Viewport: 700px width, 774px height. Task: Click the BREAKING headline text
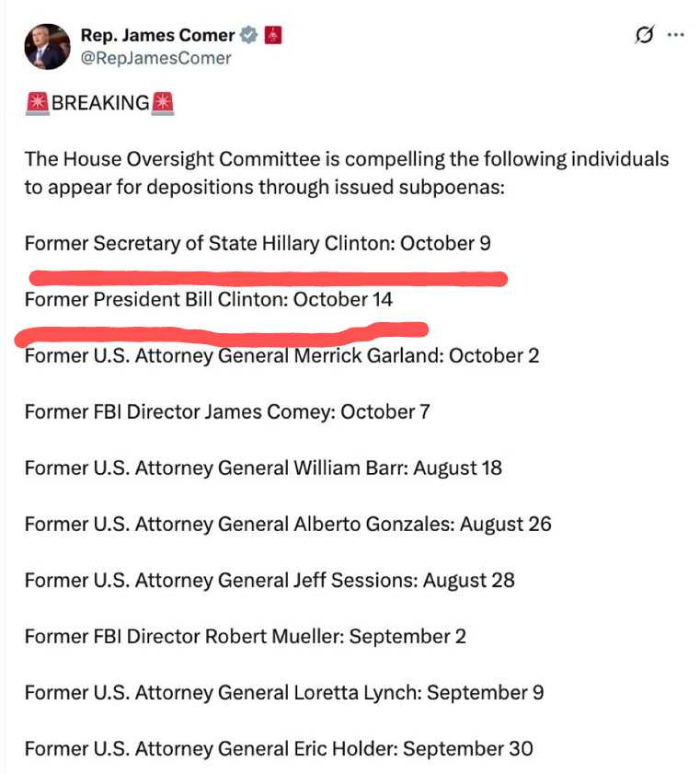click(99, 103)
